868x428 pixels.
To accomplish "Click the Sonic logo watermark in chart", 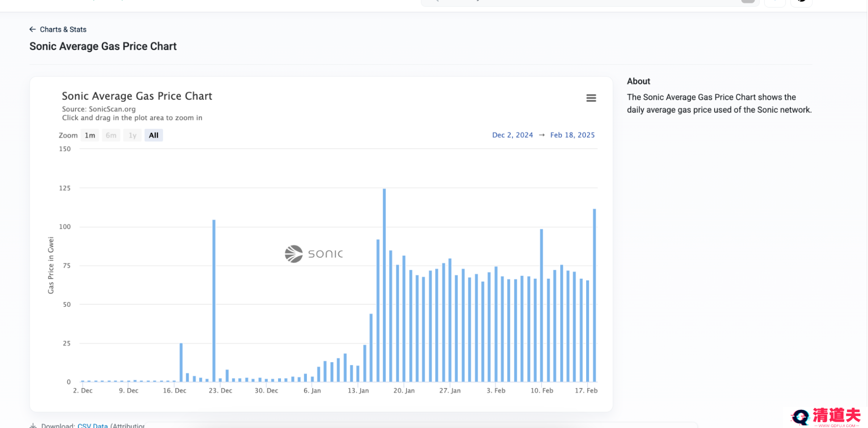I will [314, 254].
